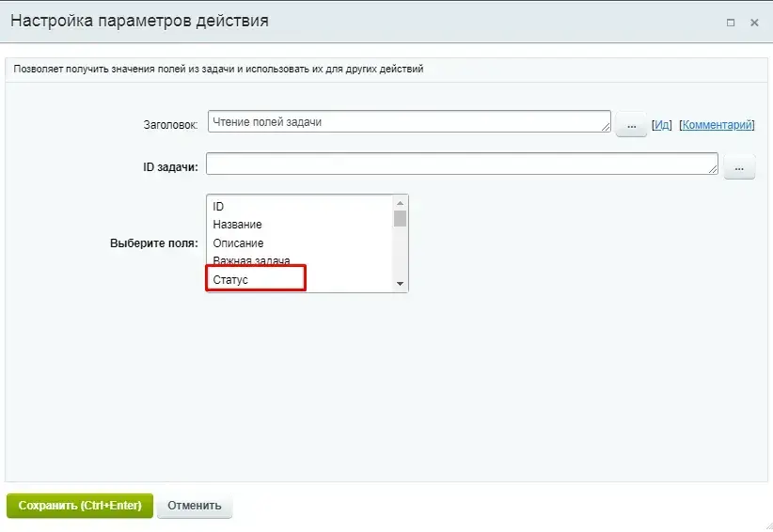Select ID in the fields list

pos(300,207)
